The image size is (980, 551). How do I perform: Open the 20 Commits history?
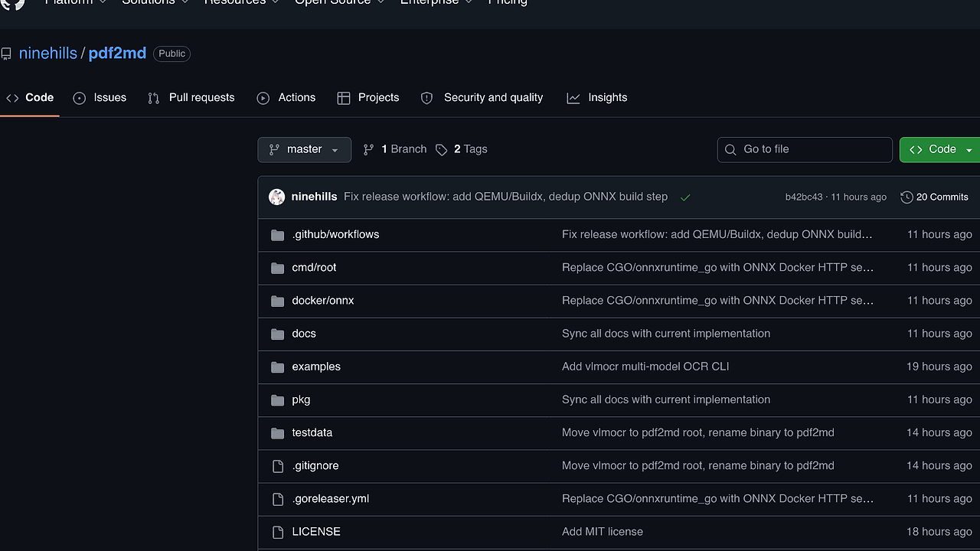point(935,197)
